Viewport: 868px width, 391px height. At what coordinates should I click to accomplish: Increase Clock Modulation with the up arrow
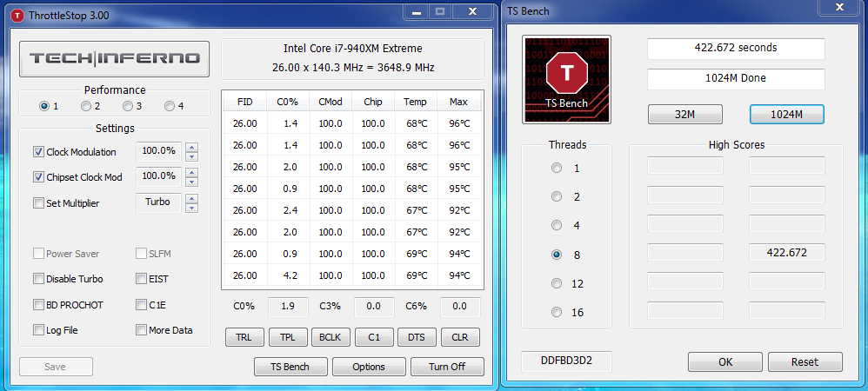(191, 147)
